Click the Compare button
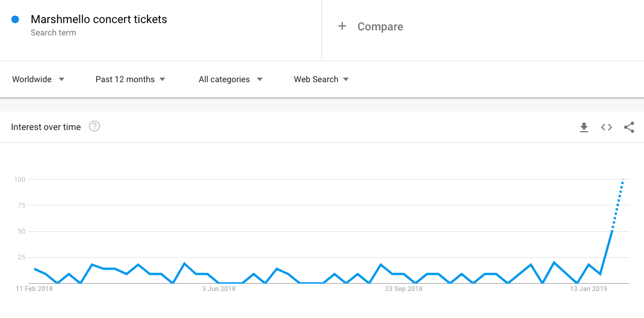The height and width of the screenshot is (318, 644). pyautogui.click(x=370, y=26)
